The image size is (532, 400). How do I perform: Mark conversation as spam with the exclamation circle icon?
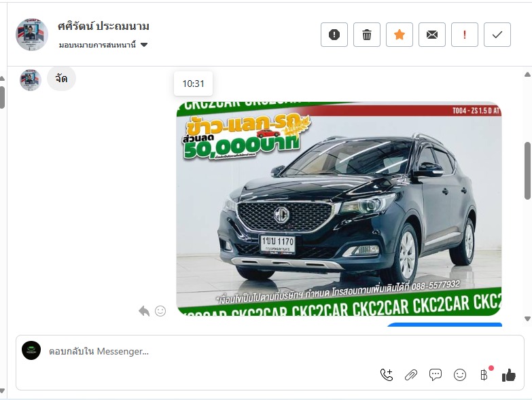point(334,35)
